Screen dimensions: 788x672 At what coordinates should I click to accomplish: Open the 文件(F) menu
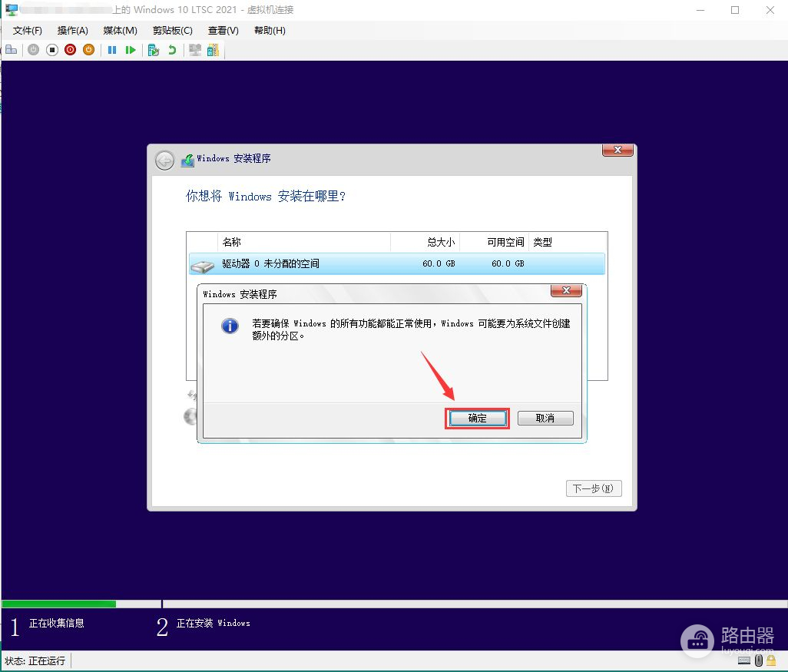coord(28,31)
